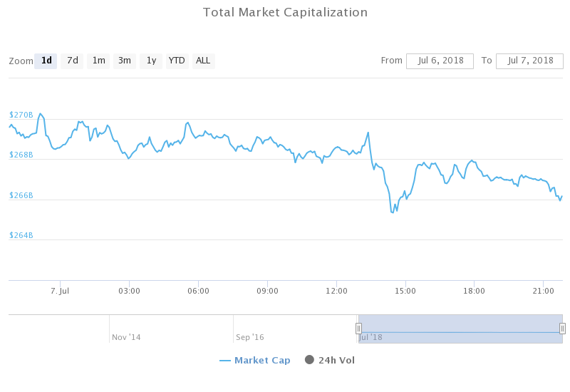Show ALL historical data
Viewport: 570px width, 392px height.
pos(203,61)
